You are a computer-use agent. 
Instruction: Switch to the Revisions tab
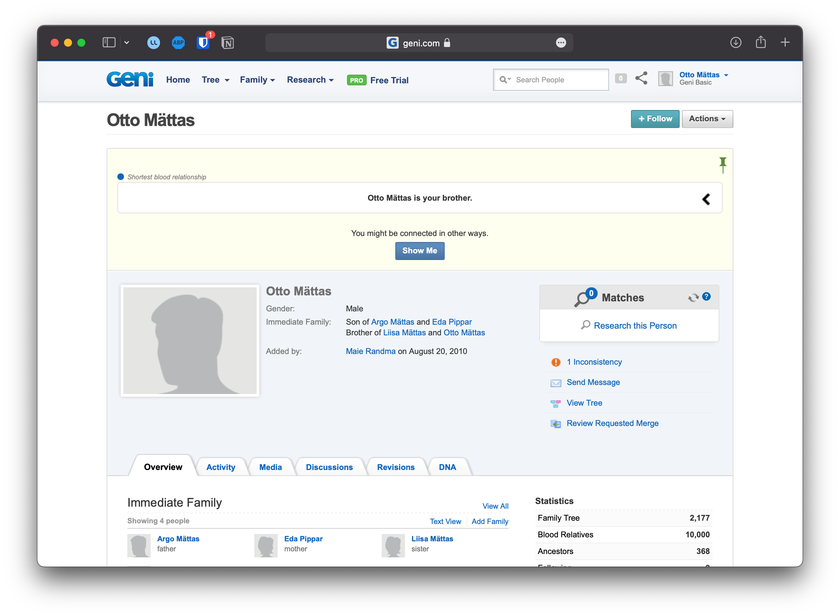396,467
